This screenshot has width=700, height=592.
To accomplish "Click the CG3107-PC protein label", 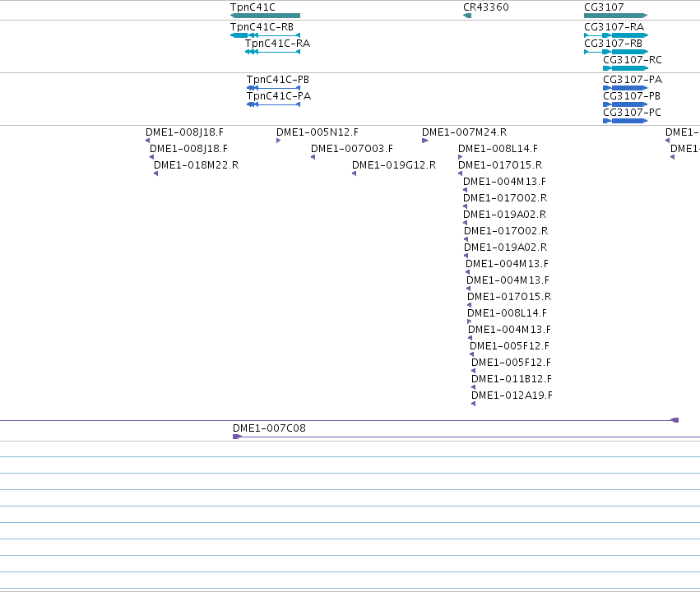I will pos(632,113).
